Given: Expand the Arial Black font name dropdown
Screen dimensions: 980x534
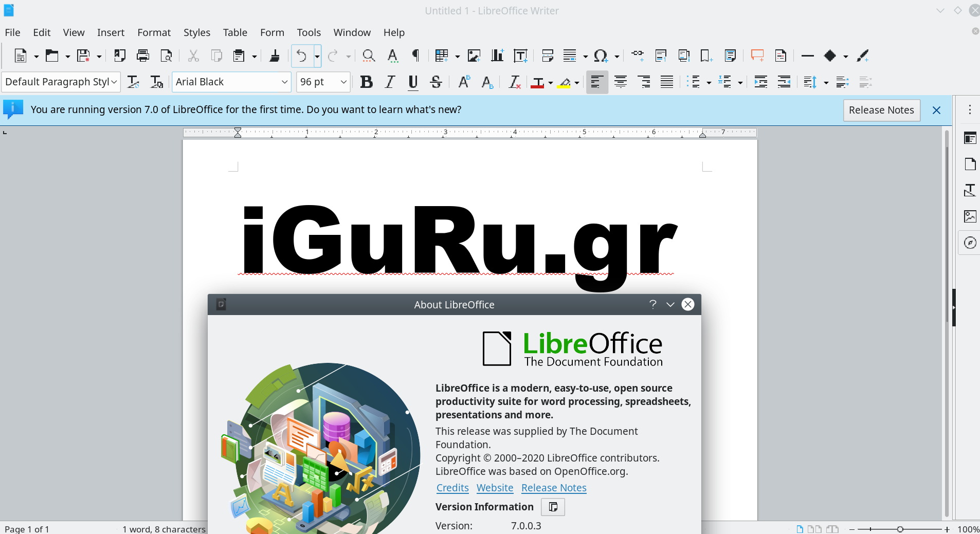Looking at the screenshot, I should [284, 82].
